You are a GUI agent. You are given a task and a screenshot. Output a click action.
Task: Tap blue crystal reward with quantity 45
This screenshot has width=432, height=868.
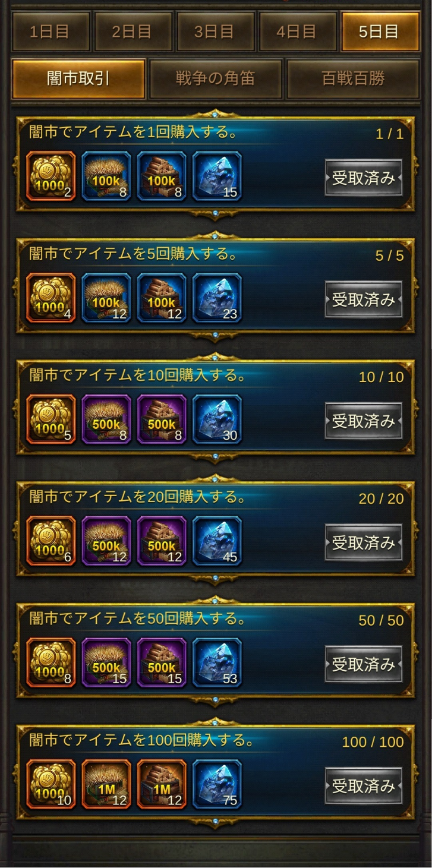point(217,541)
